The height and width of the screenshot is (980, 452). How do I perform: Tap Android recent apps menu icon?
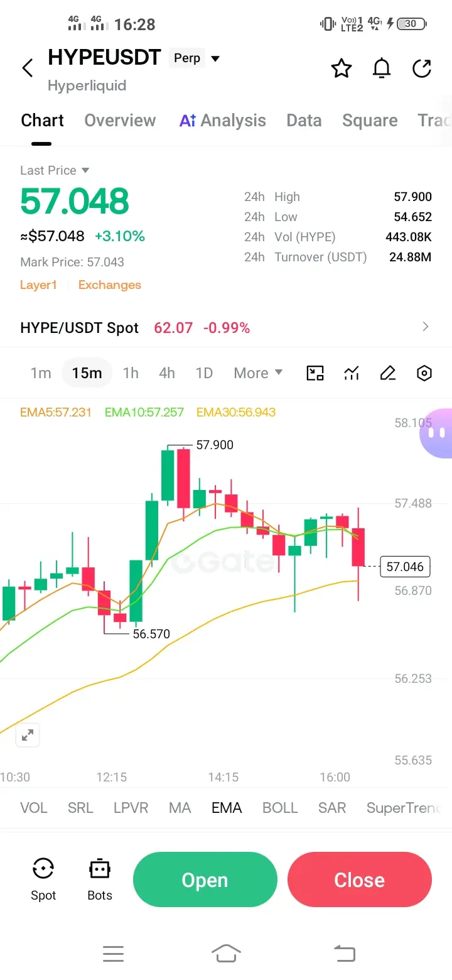click(113, 954)
